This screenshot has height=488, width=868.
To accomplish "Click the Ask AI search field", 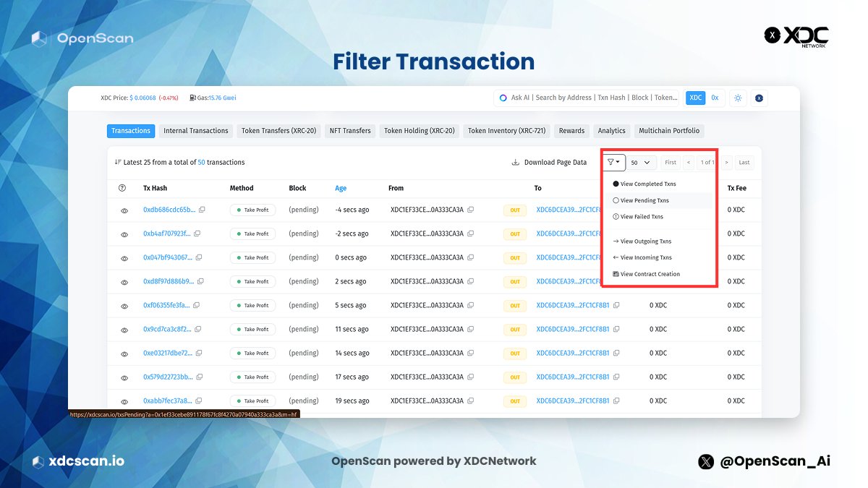I will coord(587,98).
